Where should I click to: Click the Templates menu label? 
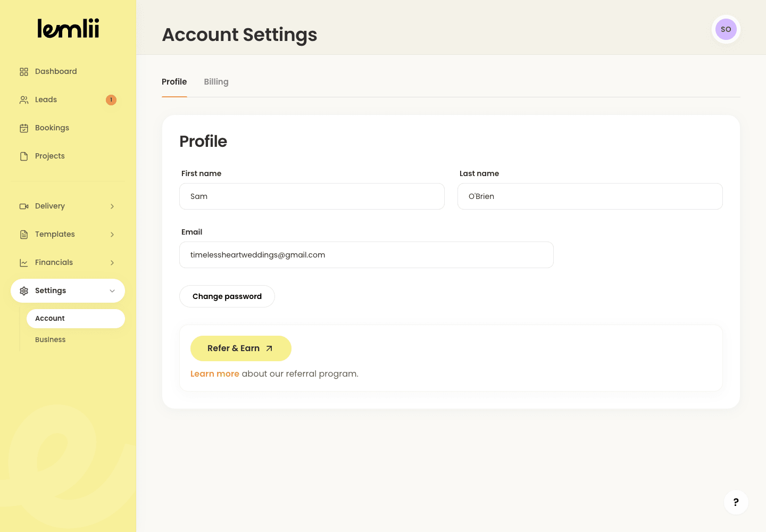55,234
